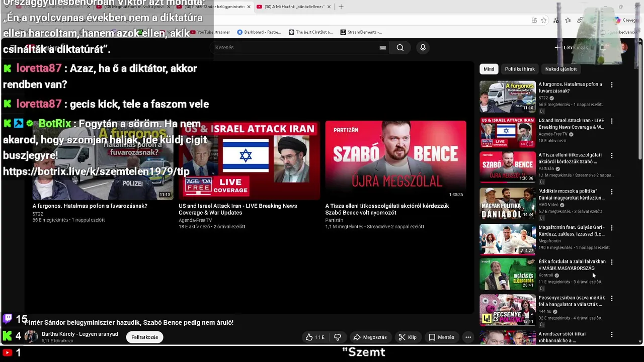Click loretta87 username on gecis kick message
The image size is (644, 362).
click(39, 104)
